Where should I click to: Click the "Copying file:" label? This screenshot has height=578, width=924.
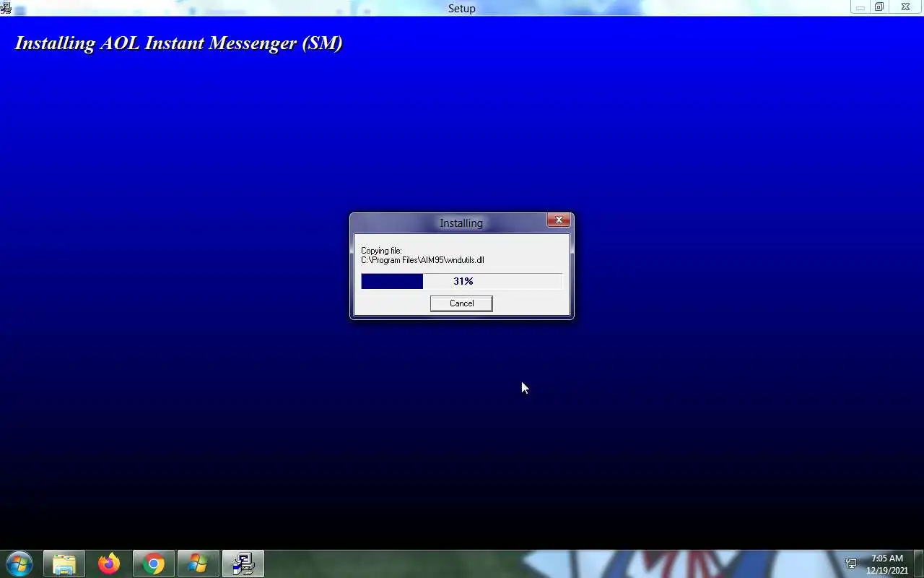381,251
